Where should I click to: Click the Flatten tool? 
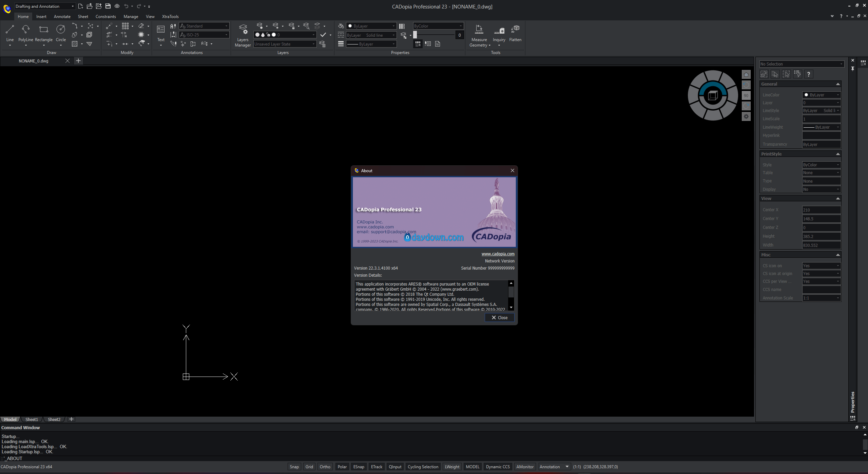(515, 33)
